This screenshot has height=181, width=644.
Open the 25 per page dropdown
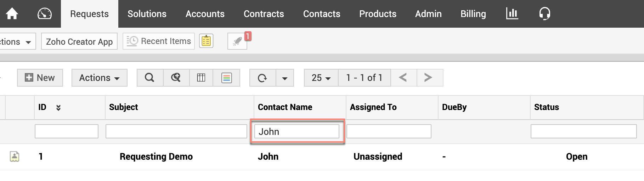(321, 78)
